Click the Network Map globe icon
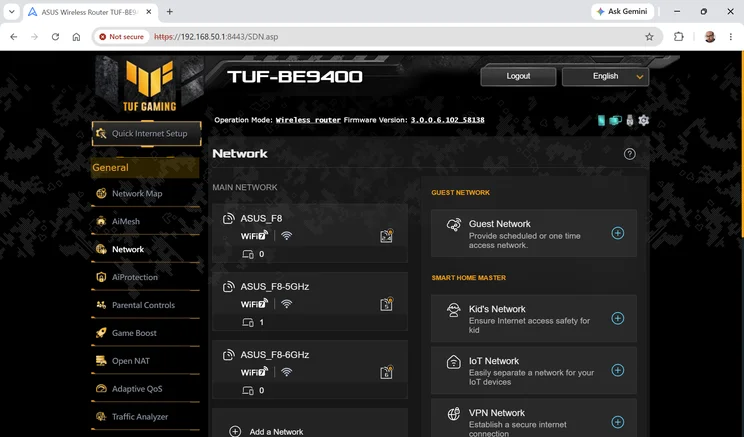 coord(101,193)
